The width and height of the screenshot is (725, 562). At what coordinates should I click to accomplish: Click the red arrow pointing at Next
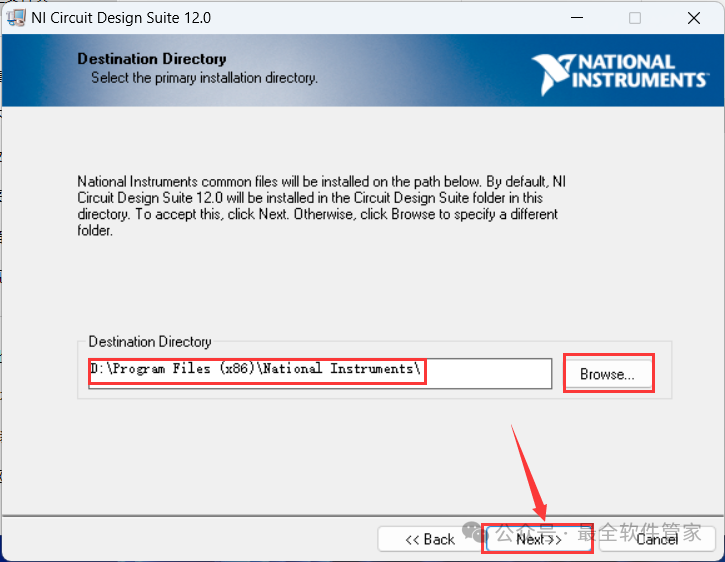(x=528, y=470)
